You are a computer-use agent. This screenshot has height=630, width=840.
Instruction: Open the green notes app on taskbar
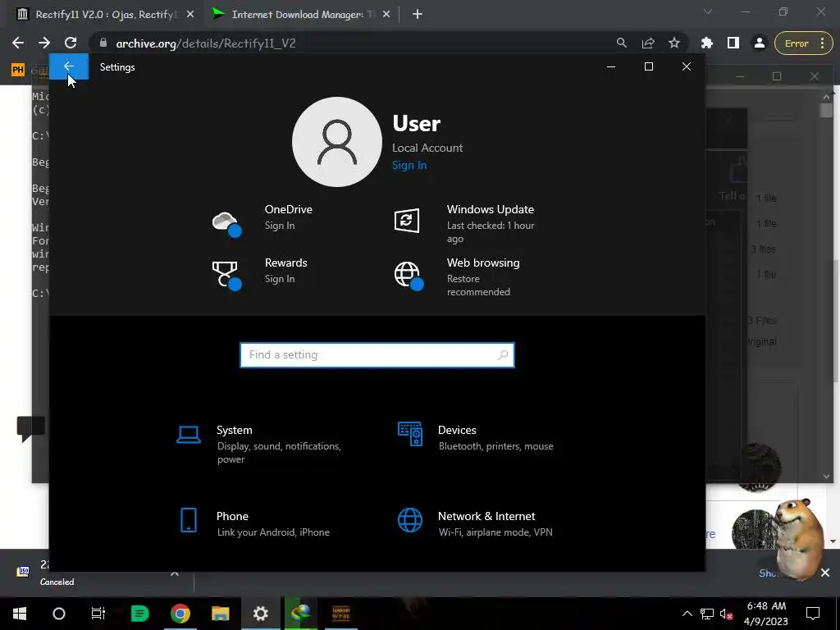(x=139, y=614)
